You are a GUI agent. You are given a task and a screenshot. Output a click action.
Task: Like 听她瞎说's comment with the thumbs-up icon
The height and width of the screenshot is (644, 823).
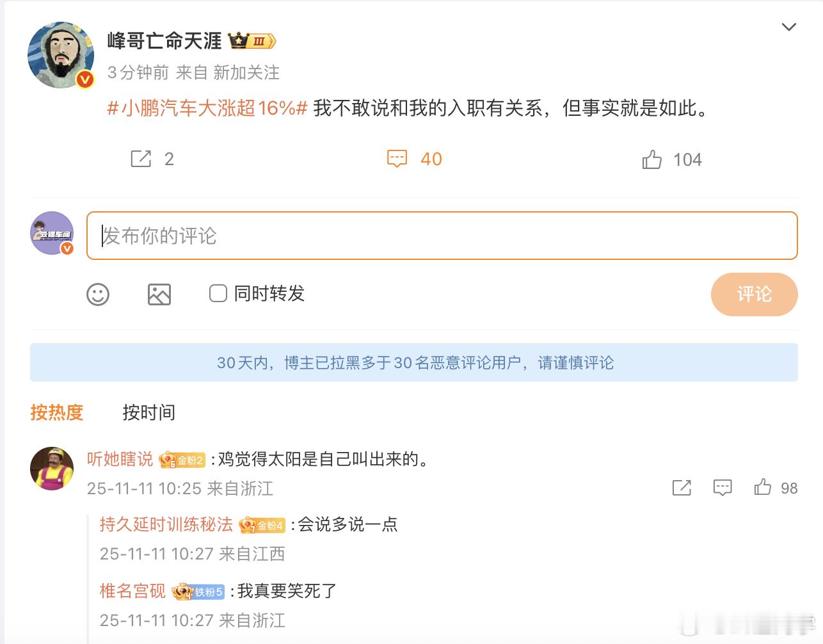pos(762,488)
